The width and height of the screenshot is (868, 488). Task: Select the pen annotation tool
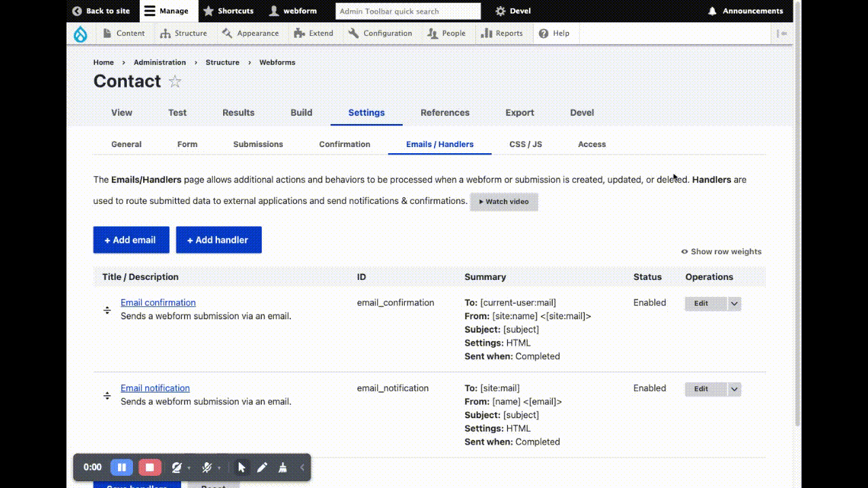point(262,467)
